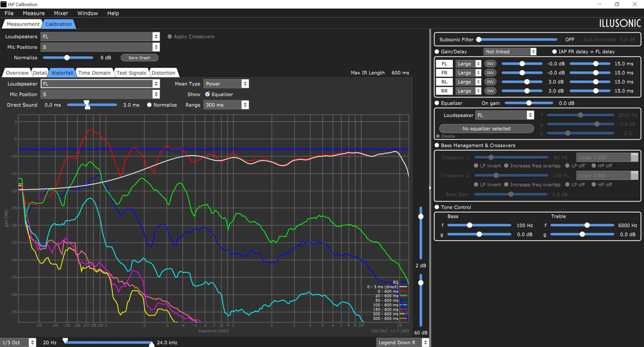
Task: Open the Loudspeakers FL dropdown at top
Action: pos(100,37)
